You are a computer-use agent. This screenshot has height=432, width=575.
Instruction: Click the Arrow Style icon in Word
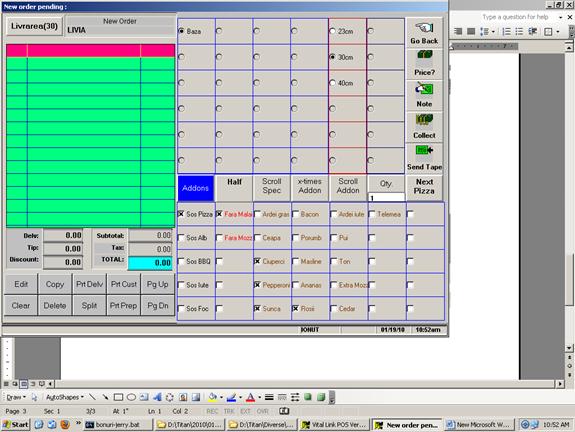click(x=295, y=397)
